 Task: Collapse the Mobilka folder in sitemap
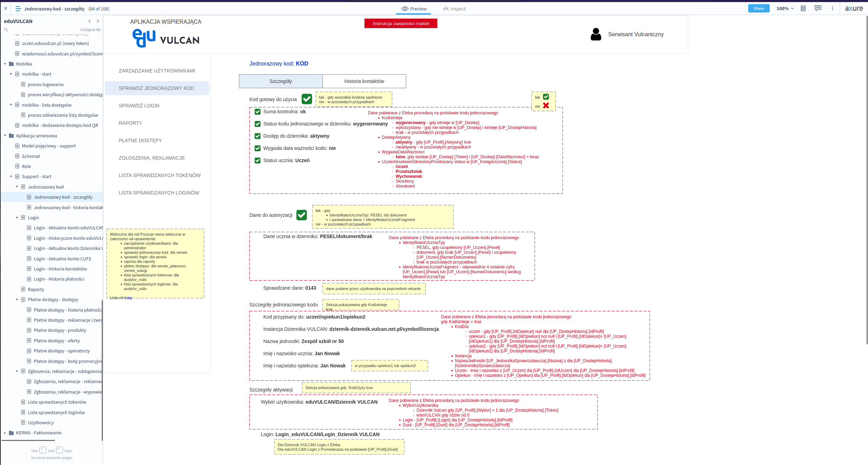[x=5, y=64]
